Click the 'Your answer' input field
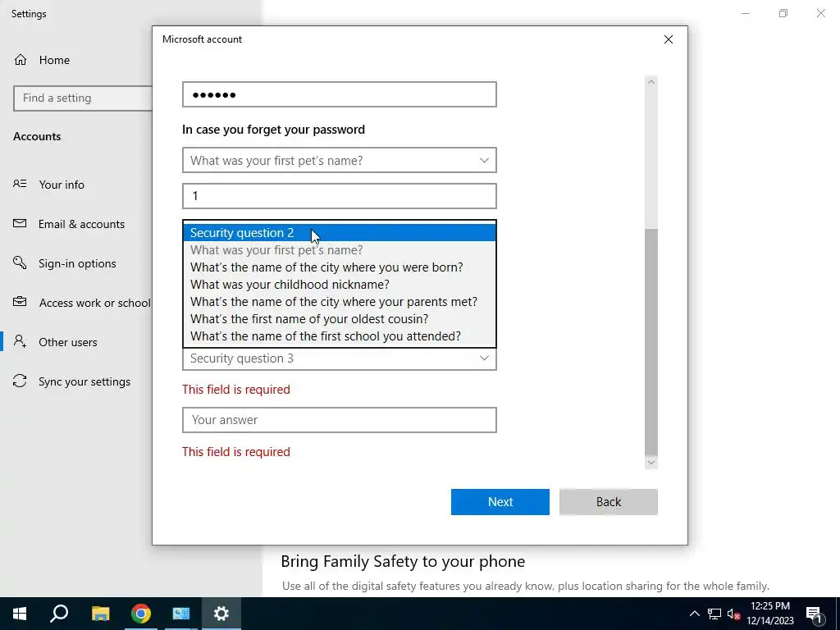Screen dimensions: 840x630 [x=339, y=420]
